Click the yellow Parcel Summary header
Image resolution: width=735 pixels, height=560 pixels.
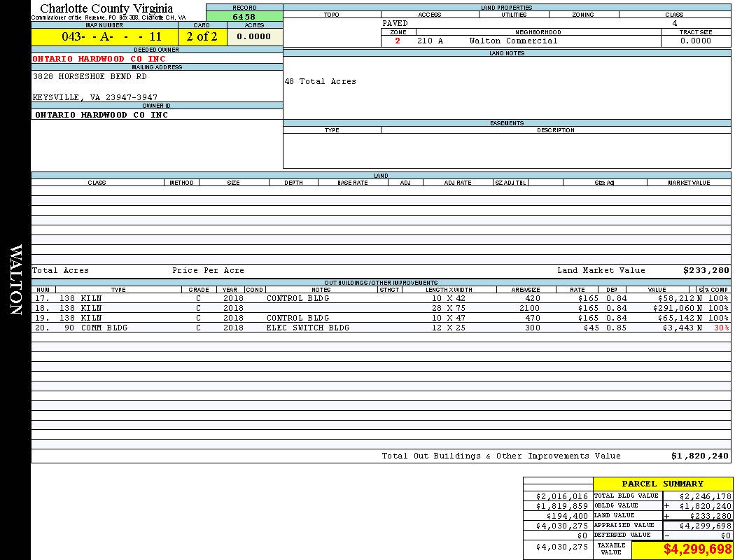[x=662, y=484]
